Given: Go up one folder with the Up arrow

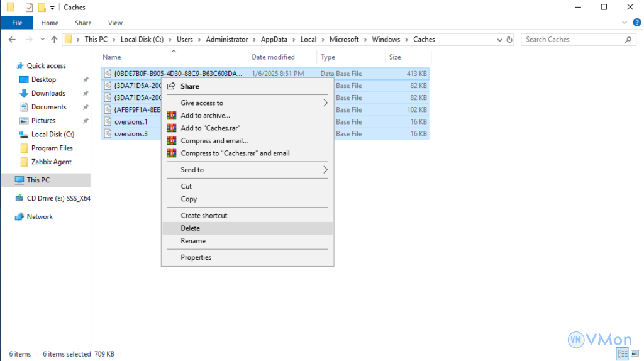Looking at the screenshot, I should click(54, 40).
